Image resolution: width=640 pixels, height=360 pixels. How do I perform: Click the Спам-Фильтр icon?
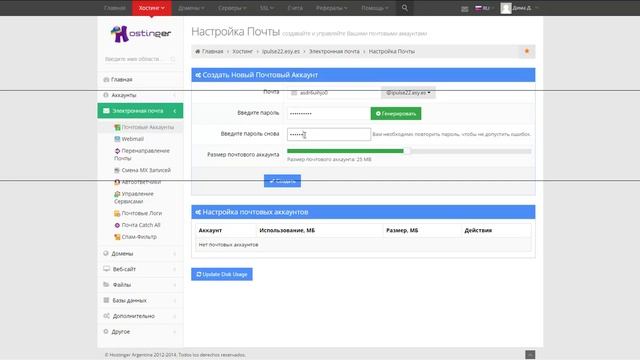[117, 237]
